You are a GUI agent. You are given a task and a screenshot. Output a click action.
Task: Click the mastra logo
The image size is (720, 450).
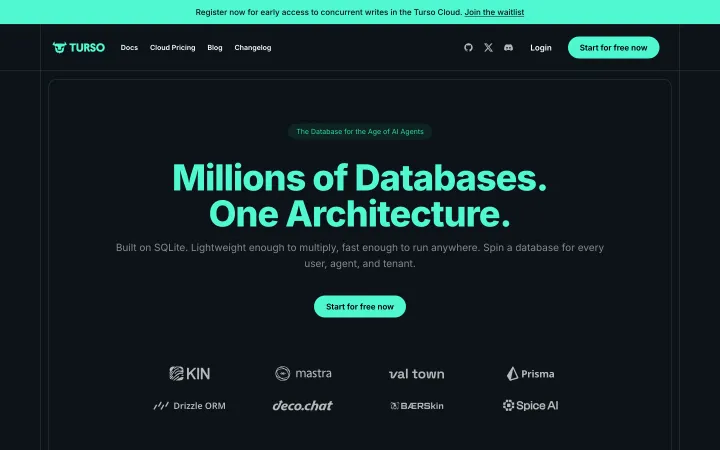[303, 373]
